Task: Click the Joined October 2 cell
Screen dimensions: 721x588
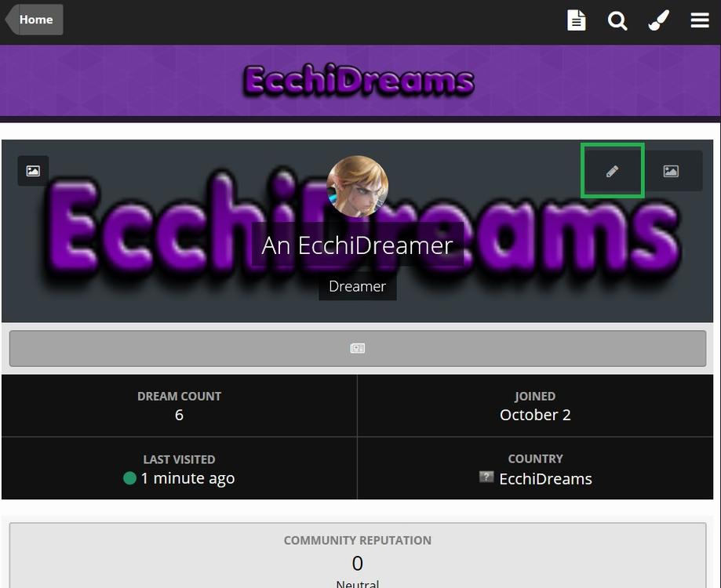Action: (535, 405)
